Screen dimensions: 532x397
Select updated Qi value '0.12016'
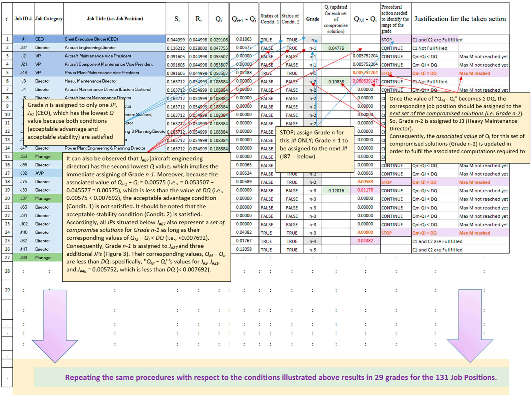[x=336, y=191]
